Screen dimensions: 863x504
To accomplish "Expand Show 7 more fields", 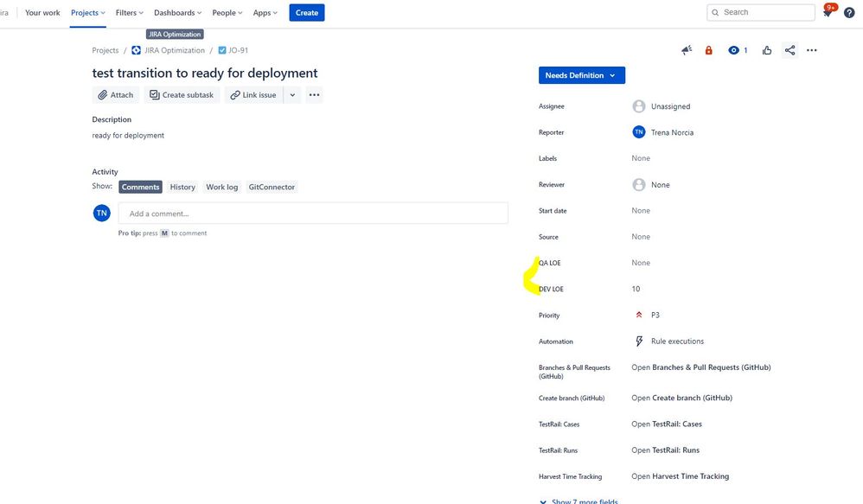I will click(579, 501).
